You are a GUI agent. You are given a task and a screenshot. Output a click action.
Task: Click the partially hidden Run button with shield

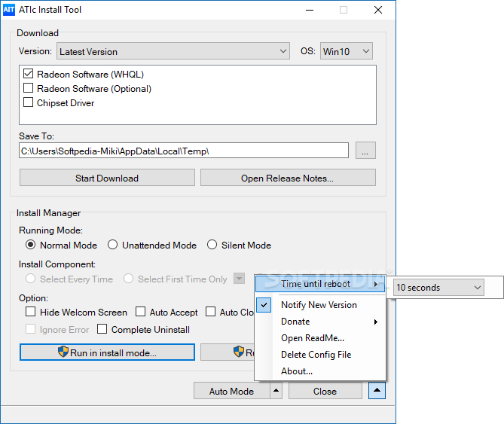coord(228,352)
